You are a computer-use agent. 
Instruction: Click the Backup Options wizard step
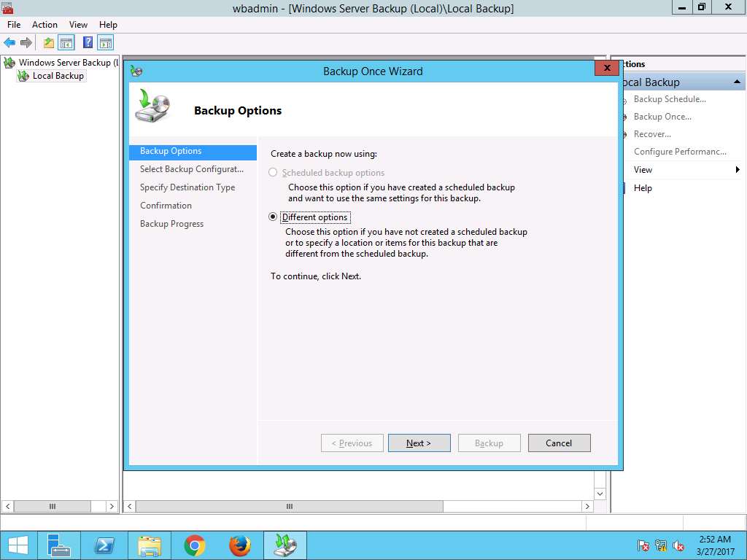pyautogui.click(x=193, y=151)
